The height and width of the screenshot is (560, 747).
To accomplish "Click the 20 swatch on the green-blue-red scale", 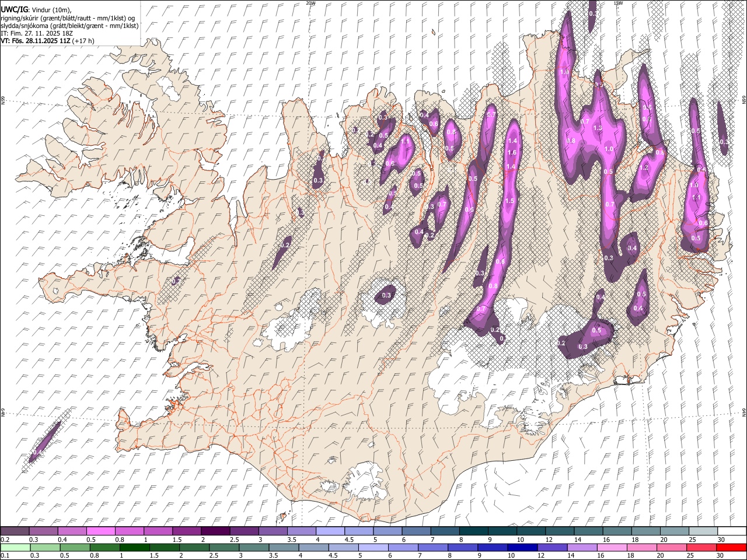I will coord(671,547).
